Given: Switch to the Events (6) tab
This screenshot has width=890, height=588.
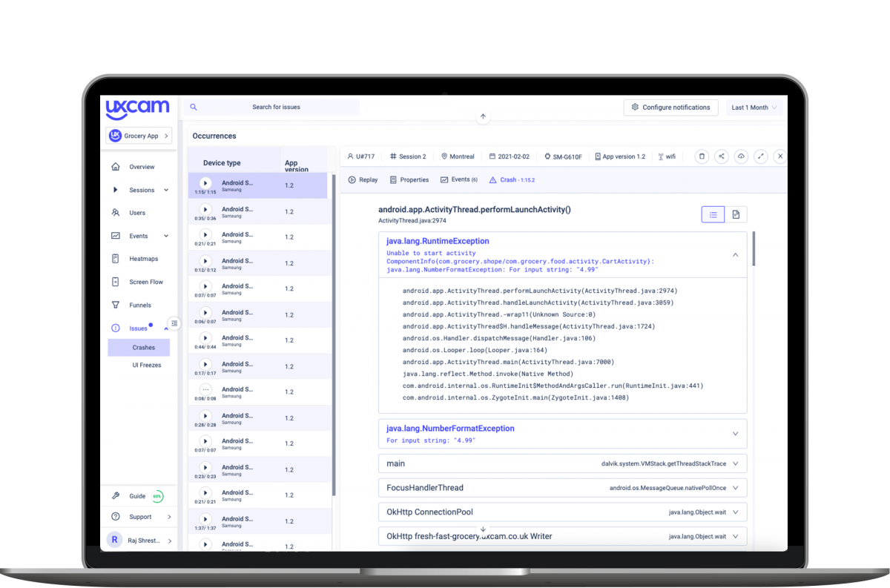Looking at the screenshot, I should coord(459,179).
